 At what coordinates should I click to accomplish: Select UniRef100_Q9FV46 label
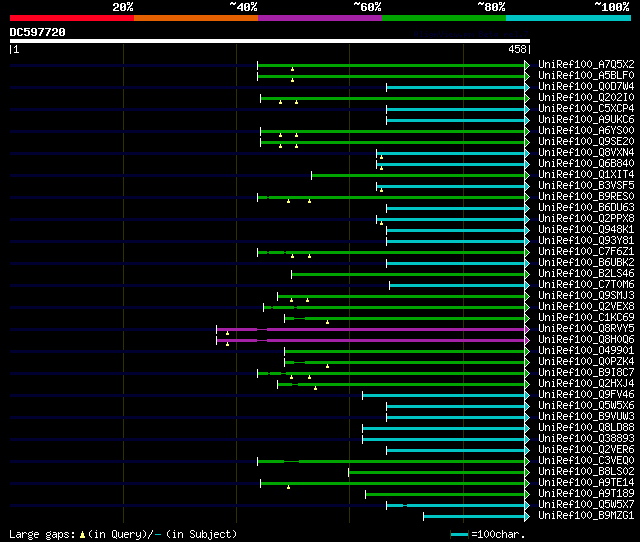[586, 395]
